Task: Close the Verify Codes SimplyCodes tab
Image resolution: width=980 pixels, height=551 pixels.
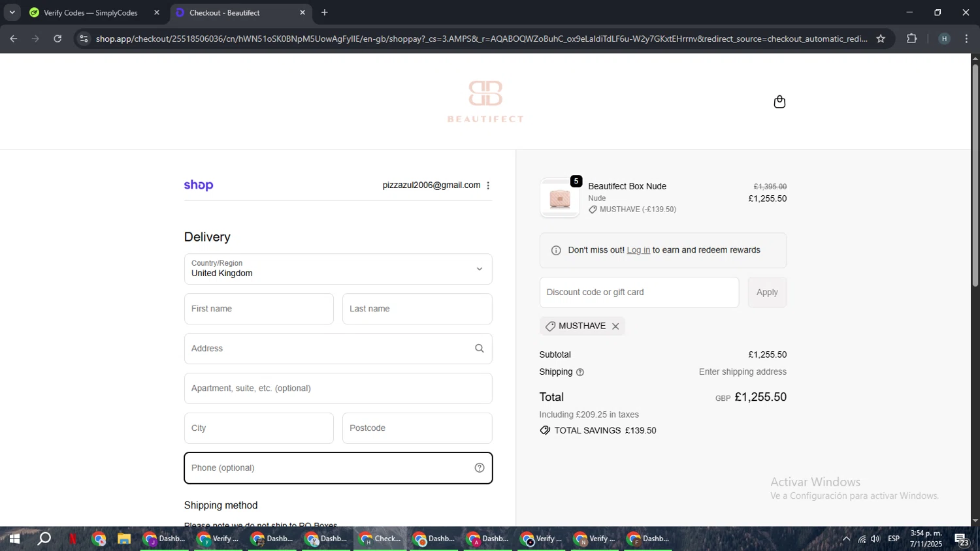Action: coord(157,12)
